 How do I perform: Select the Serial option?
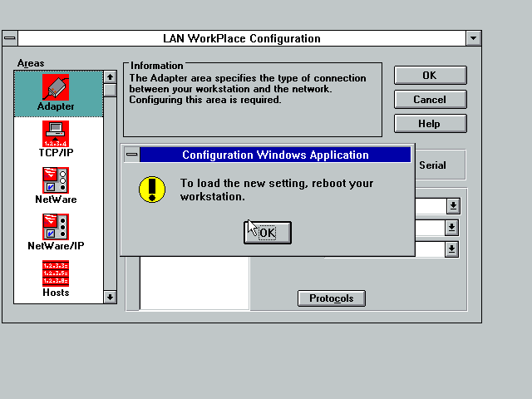coord(432,165)
